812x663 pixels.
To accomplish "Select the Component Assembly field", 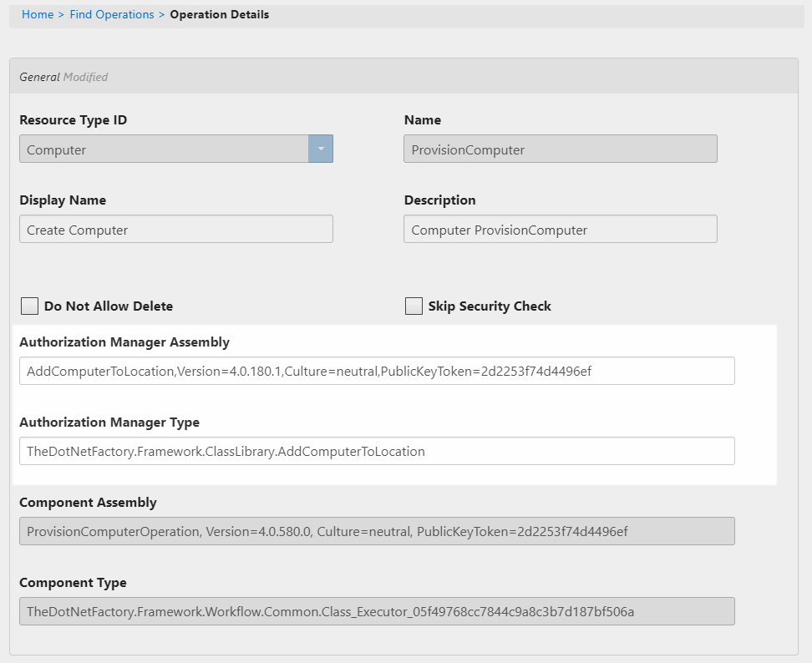I will point(376,531).
